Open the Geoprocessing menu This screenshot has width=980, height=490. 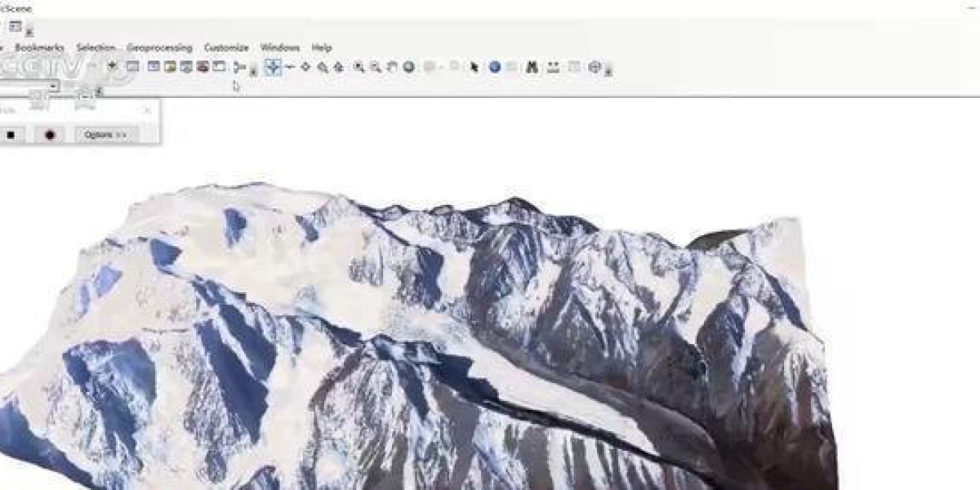[159, 47]
